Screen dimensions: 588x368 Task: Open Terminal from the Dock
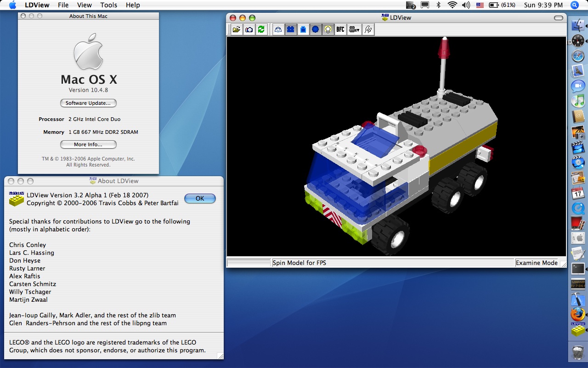tap(578, 268)
